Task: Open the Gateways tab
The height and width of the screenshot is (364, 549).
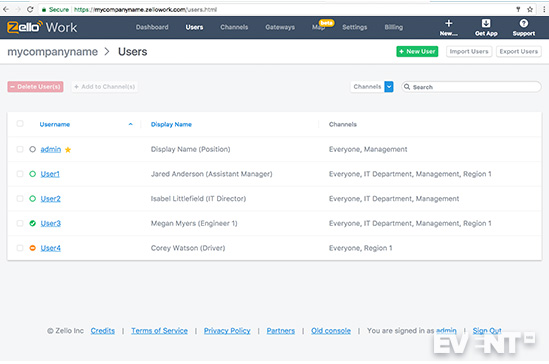Action: click(280, 27)
